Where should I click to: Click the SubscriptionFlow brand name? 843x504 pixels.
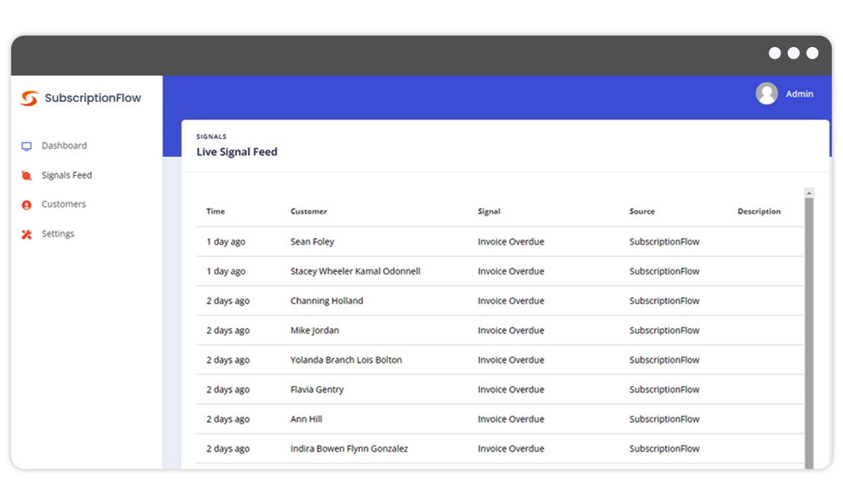(x=93, y=98)
